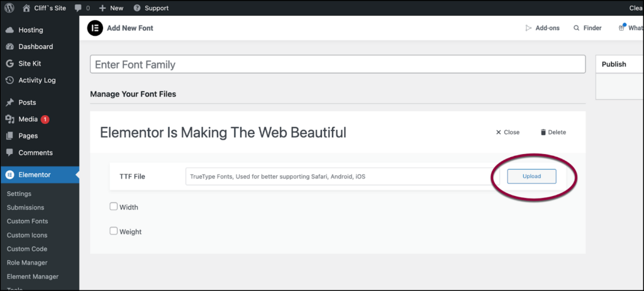Click the WordPress logo icon

click(x=11, y=8)
